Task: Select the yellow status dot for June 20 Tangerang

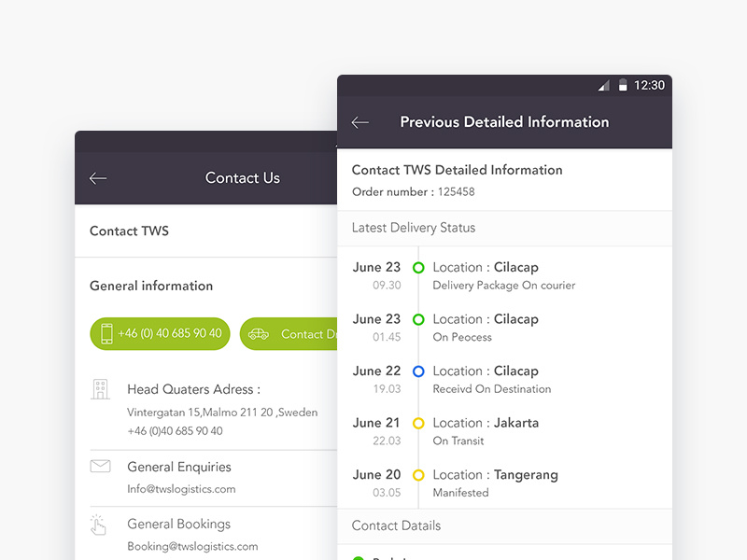Action: click(418, 474)
